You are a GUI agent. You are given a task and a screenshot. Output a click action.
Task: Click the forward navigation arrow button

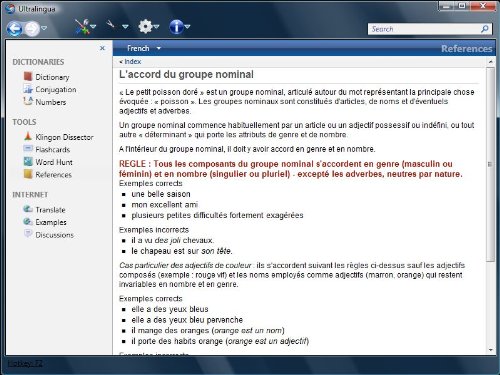(x=32, y=29)
